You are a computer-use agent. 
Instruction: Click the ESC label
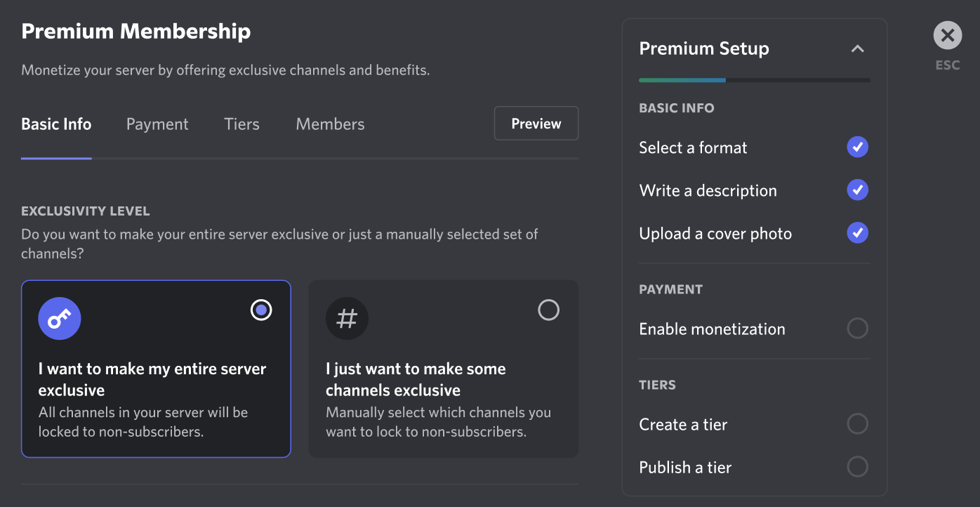pyautogui.click(x=948, y=65)
